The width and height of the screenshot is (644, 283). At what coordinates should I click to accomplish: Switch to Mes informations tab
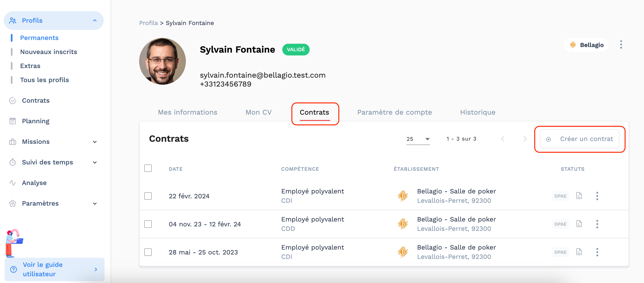point(188,112)
